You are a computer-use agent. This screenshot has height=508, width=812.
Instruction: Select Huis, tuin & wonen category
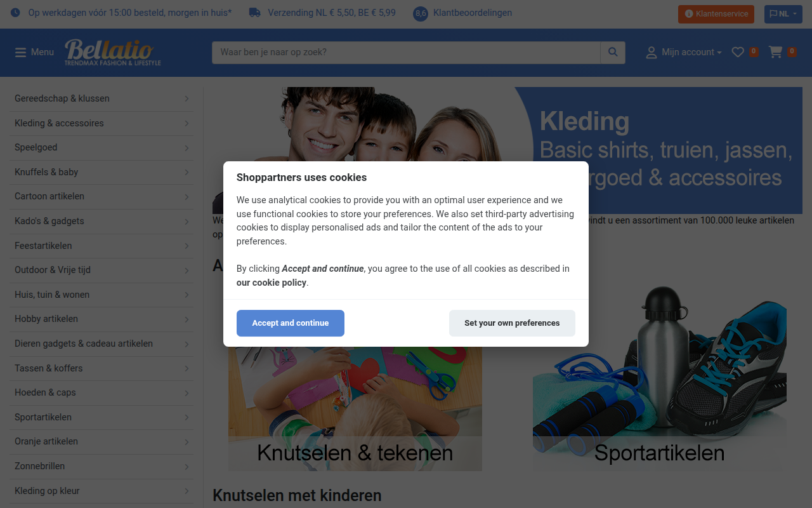101,295
